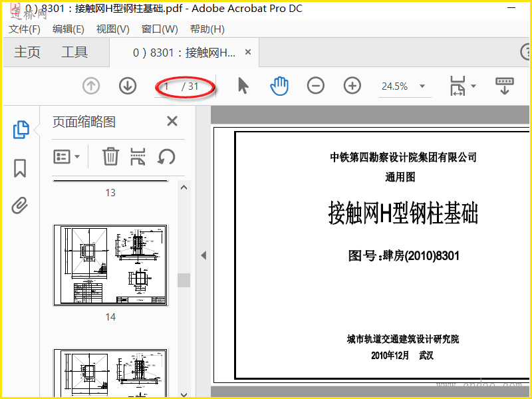Open the 文件(F) menu
The image size is (532, 399).
[x=25, y=29]
